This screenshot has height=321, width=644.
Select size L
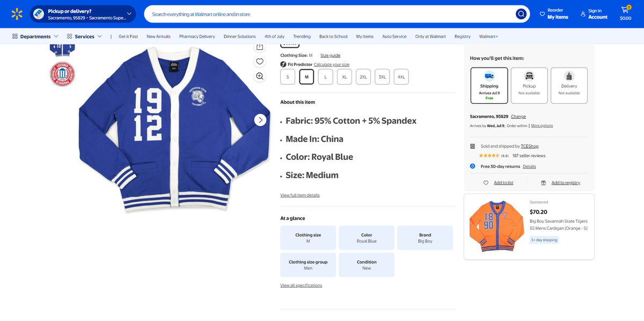click(325, 77)
